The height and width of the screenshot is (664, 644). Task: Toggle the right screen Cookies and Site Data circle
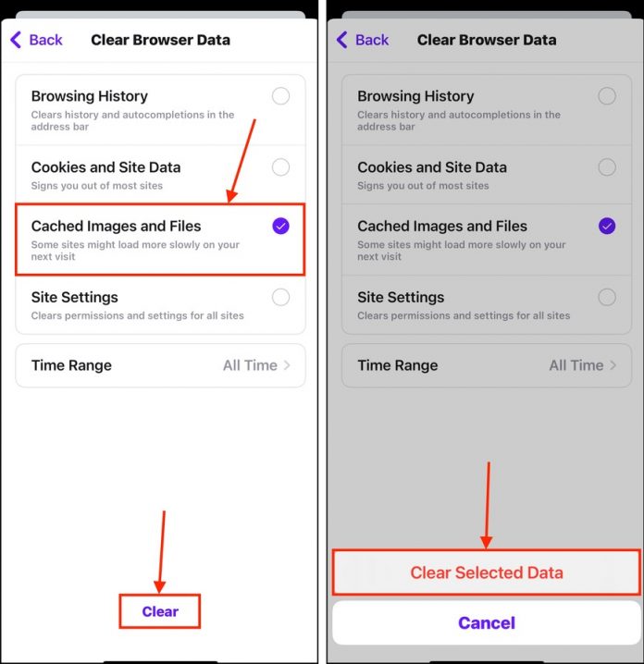(x=607, y=167)
